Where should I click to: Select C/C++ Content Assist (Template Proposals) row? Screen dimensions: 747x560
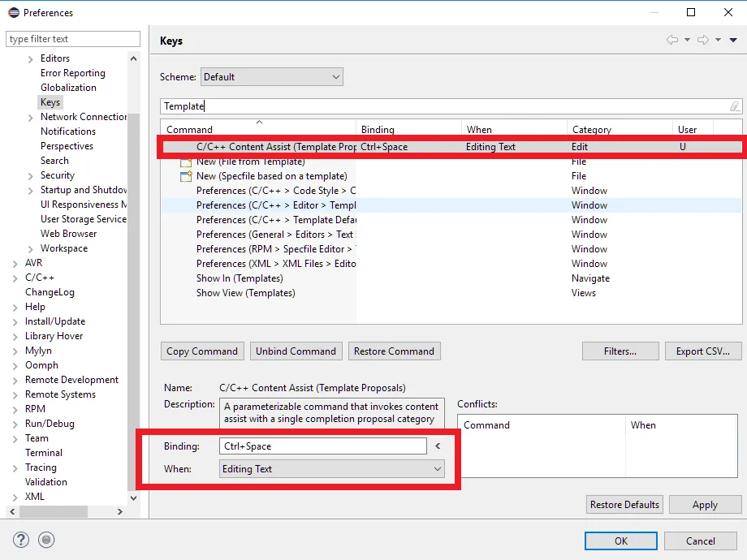pyautogui.click(x=451, y=147)
